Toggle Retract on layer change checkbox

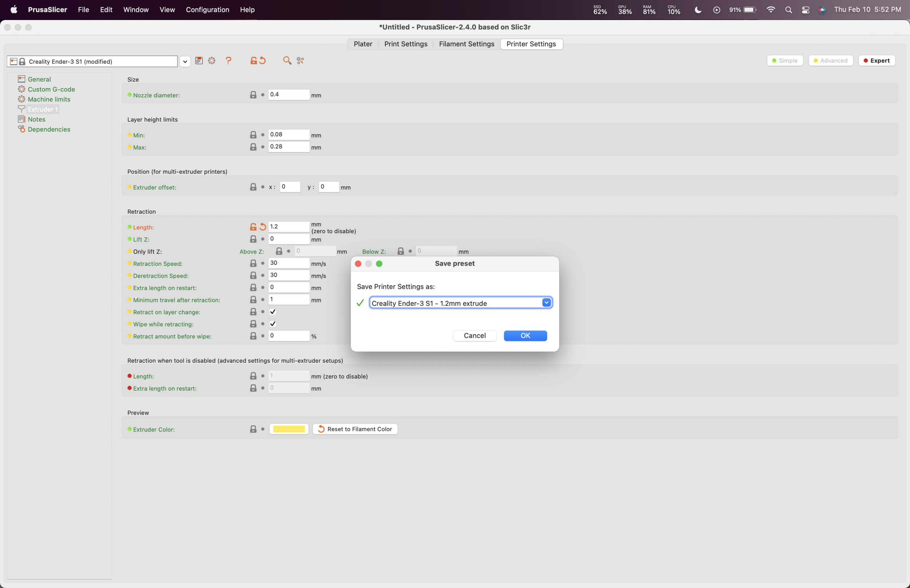[x=273, y=311]
